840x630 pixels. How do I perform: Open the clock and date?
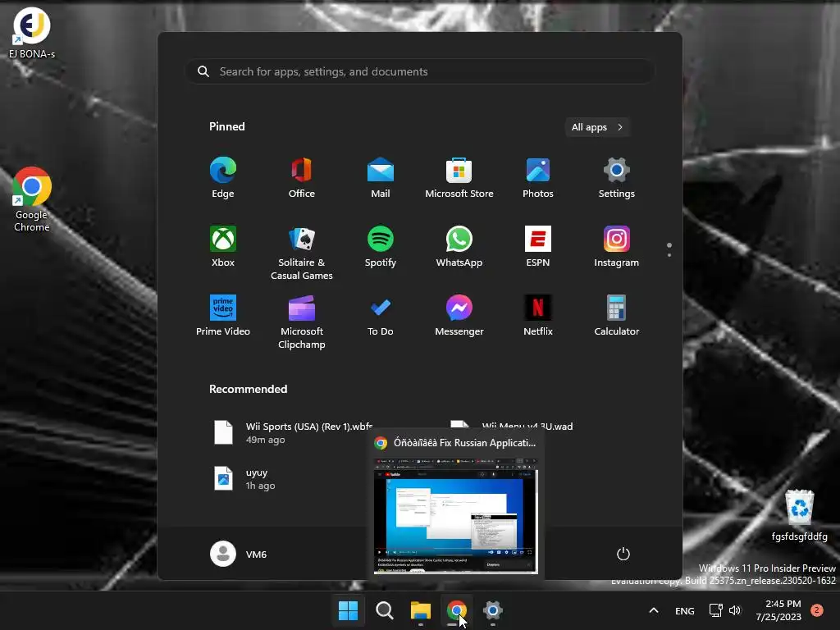point(778,610)
